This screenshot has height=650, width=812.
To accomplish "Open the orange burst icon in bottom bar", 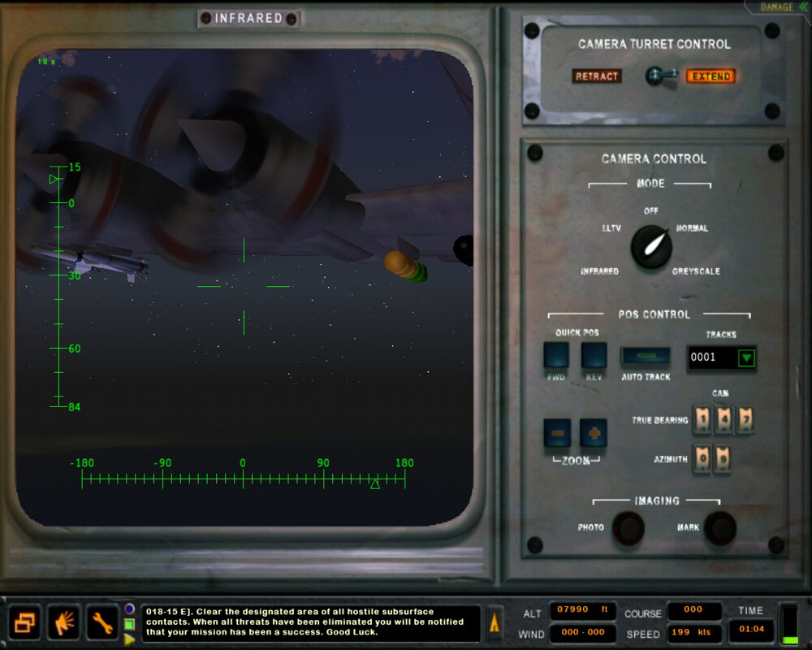I will [63, 623].
